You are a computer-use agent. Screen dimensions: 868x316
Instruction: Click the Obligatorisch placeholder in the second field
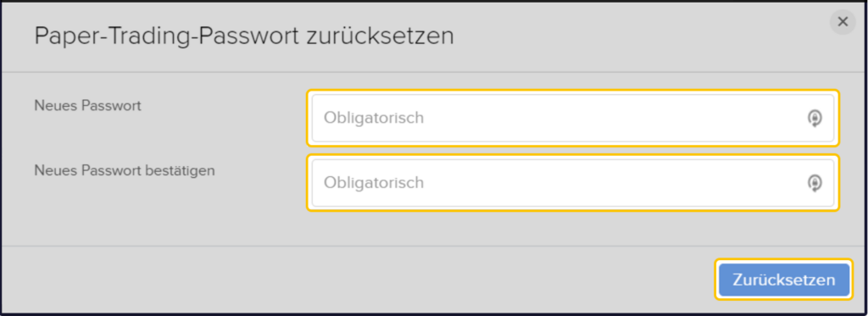[374, 183]
